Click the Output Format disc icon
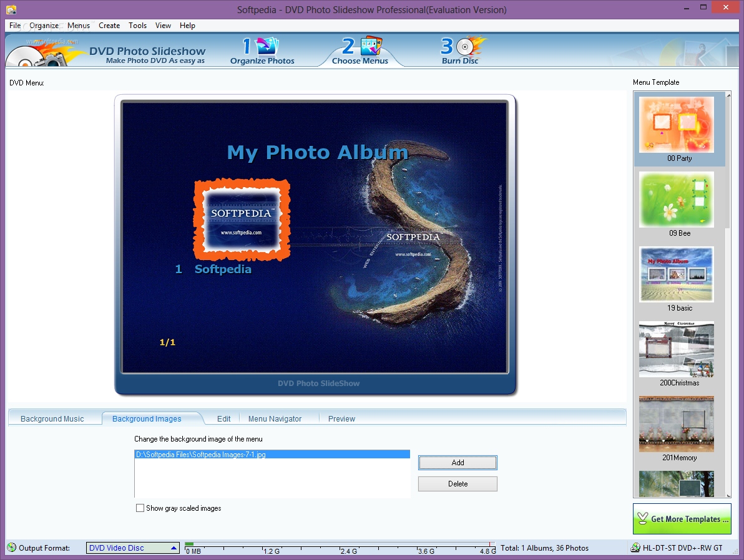The width and height of the screenshot is (744, 560). (x=11, y=548)
